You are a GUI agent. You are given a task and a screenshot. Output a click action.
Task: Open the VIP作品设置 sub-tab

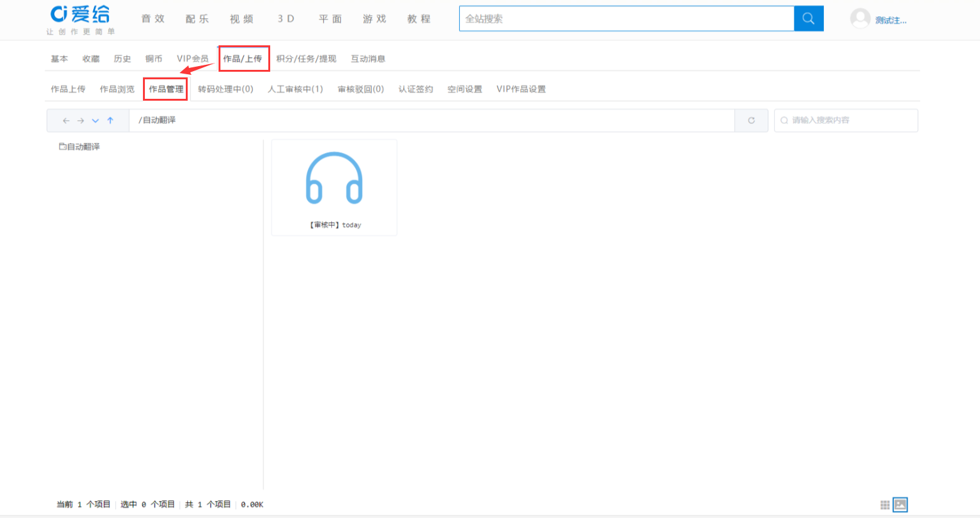[521, 89]
